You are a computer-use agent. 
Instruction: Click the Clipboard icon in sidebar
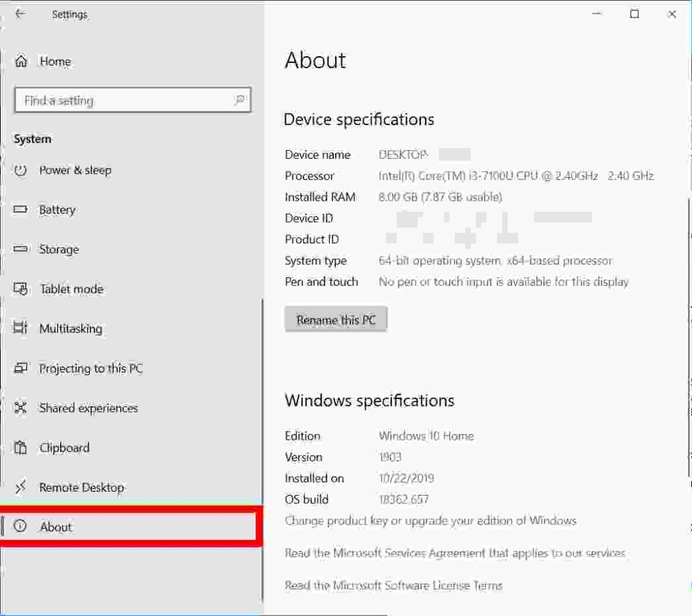click(20, 448)
